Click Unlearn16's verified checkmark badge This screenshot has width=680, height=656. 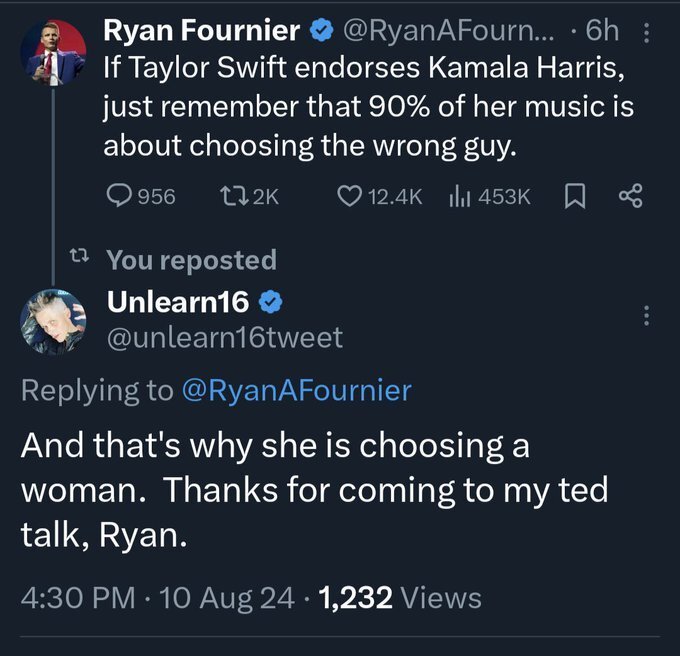(x=275, y=301)
